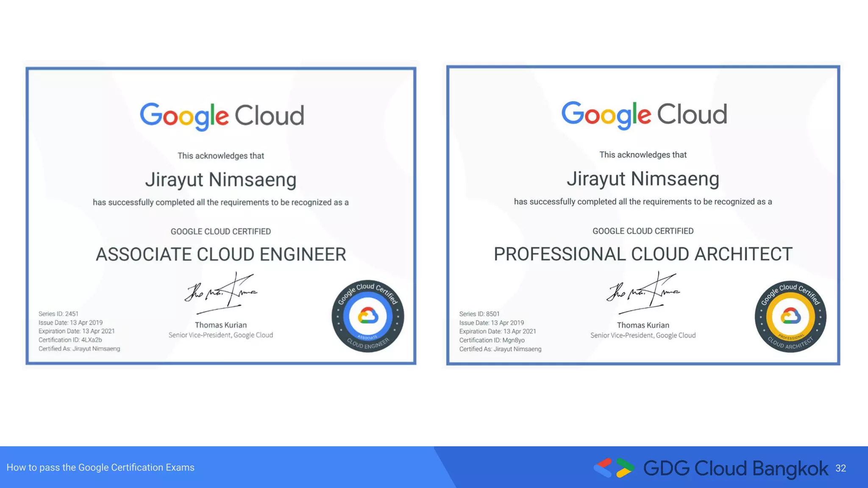This screenshot has width=868, height=488.
Task: Click 'Certification ID: Mgn8yo' text
Action: [x=492, y=340]
